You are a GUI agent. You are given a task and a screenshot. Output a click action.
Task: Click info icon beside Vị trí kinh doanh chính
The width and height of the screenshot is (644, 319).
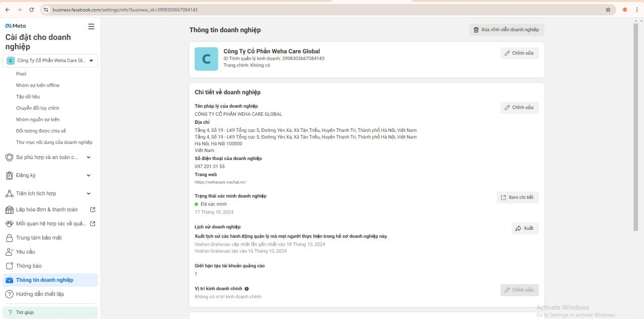click(247, 289)
